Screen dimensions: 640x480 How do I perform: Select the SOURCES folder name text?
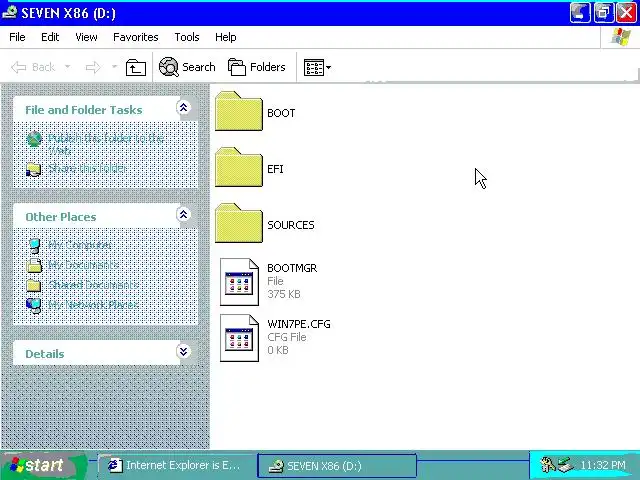pos(291,225)
